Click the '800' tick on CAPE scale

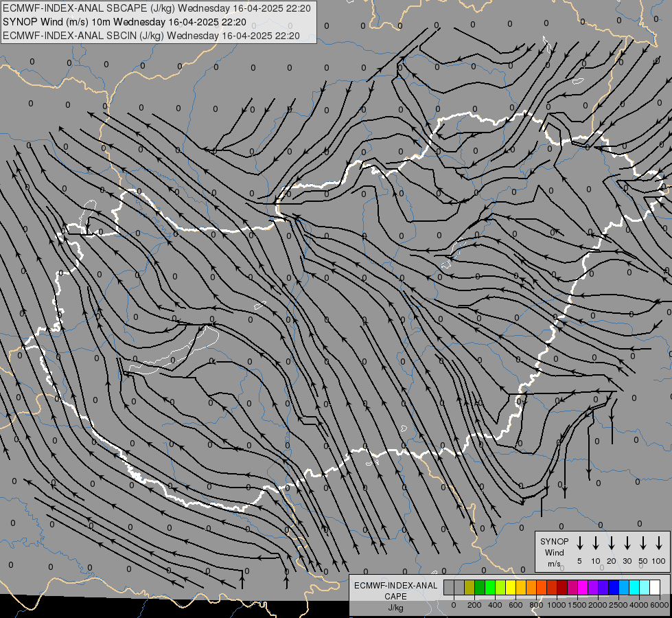point(536,605)
